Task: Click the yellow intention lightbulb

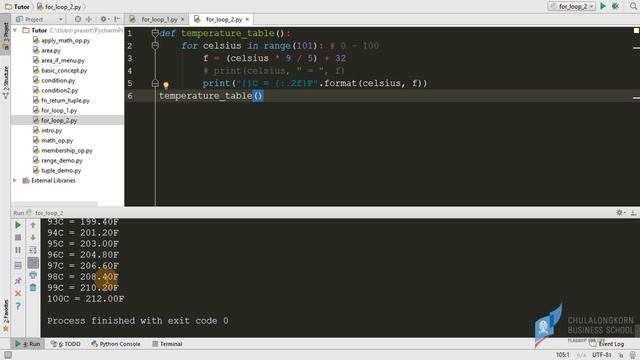Action: pyautogui.click(x=166, y=85)
